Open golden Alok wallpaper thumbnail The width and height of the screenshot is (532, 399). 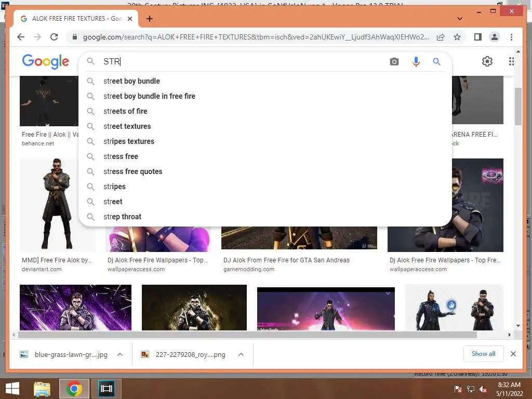coord(194,308)
